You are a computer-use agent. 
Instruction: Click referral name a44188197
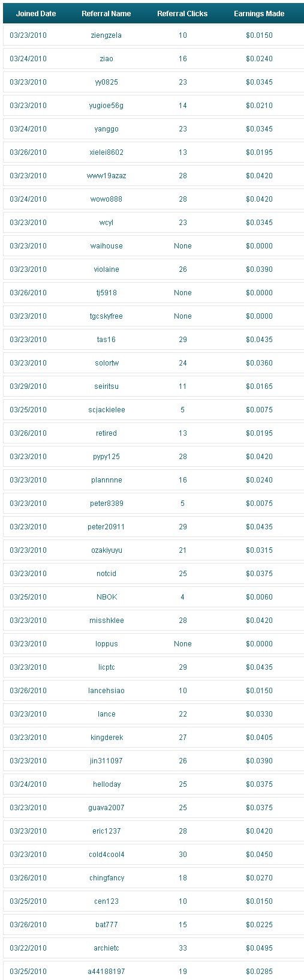pos(106,972)
